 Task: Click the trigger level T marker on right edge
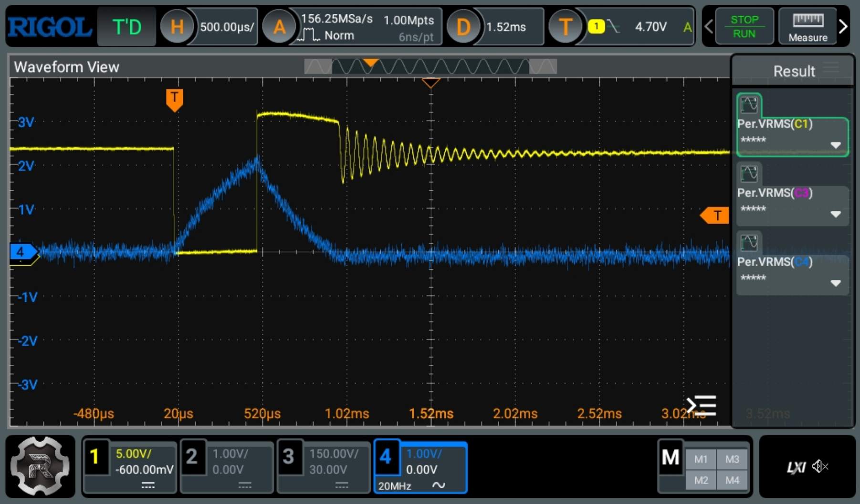click(715, 216)
